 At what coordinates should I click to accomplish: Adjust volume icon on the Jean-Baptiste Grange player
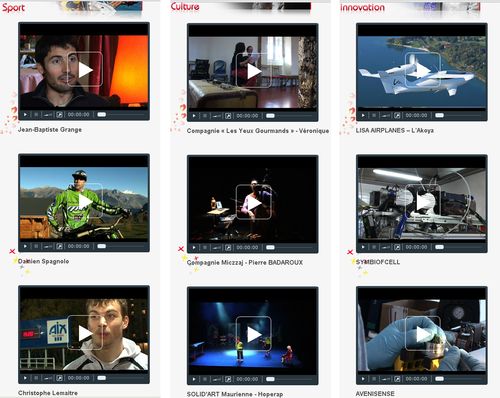(48, 115)
